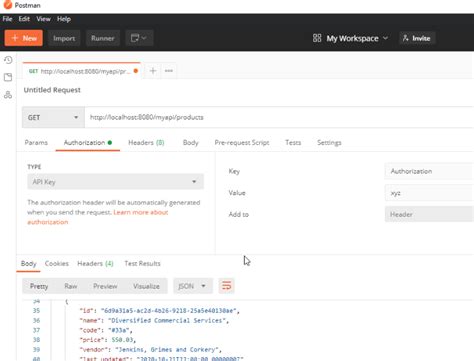Open the File menu
474x361 pixels.
pyautogui.click(x=7, y=19)
